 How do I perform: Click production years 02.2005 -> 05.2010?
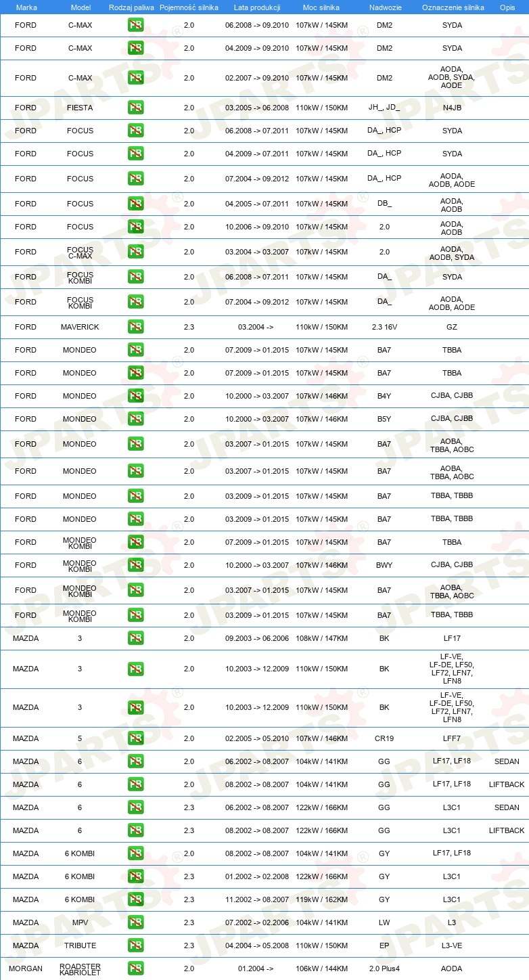(x=257, y=738)
